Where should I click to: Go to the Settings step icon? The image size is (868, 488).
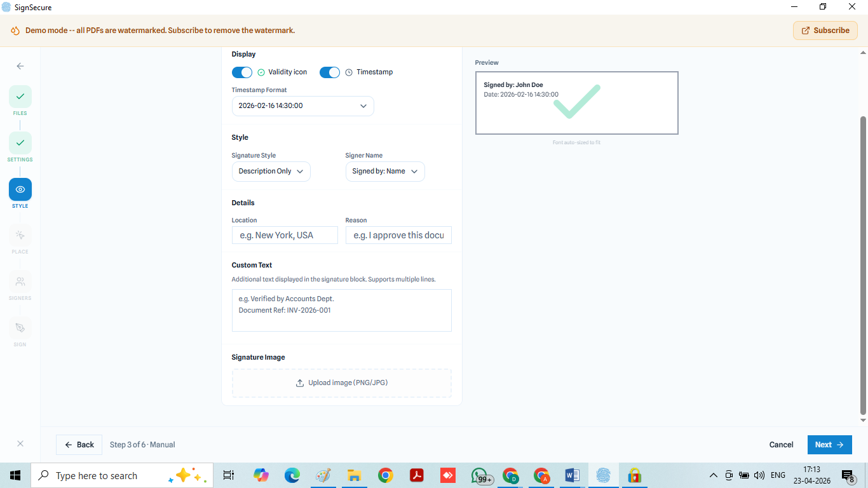pyautogui.click(x=20, y=143)
